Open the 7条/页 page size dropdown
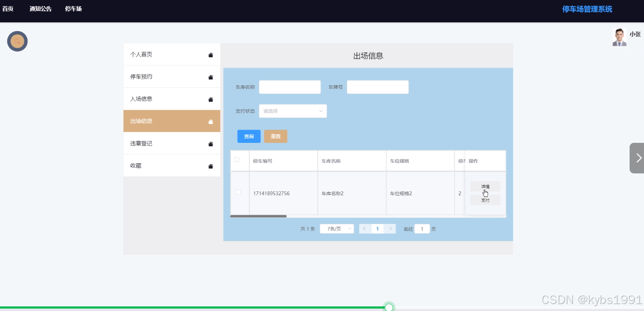Image resolution: width=644 pixels, height=311 pixels. pos(337,228)
